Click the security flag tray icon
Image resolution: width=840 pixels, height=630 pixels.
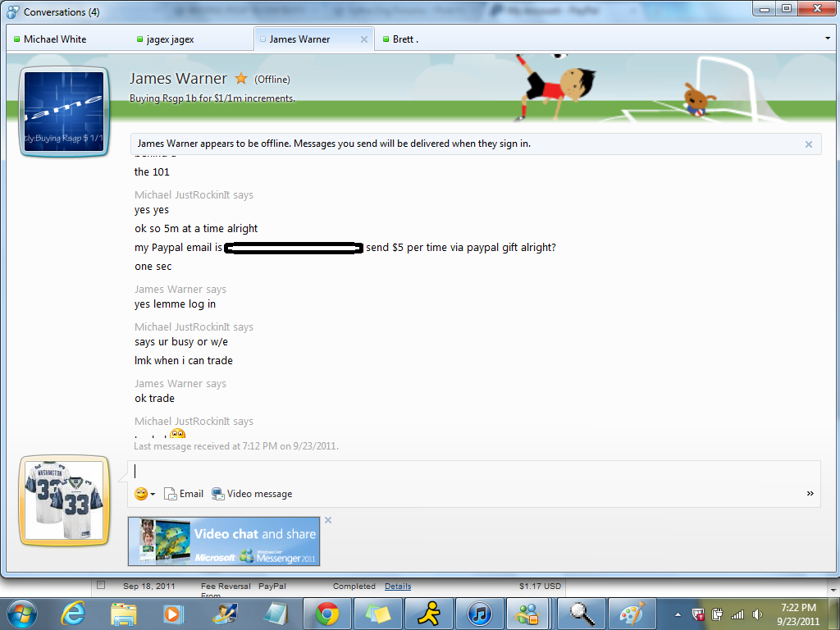[x=698, y=614]
